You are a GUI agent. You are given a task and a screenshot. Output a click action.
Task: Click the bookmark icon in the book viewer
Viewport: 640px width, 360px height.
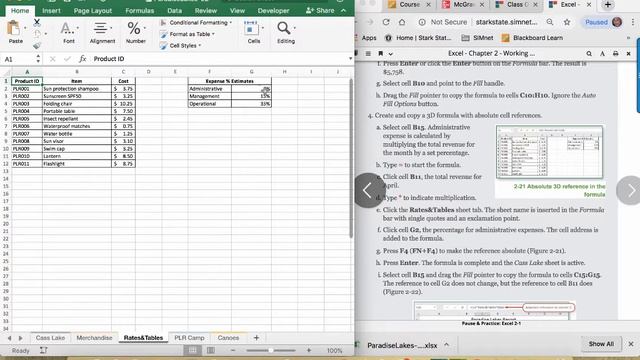point(380,53)
